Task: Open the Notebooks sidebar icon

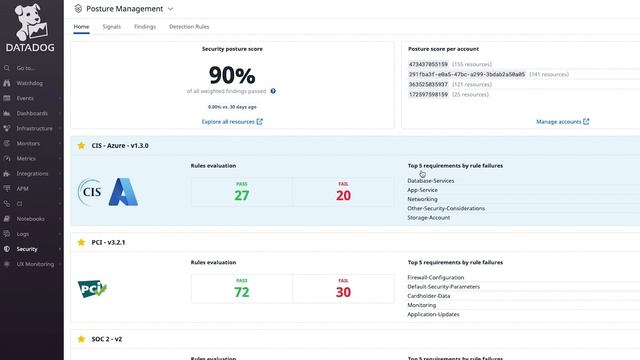Action: pos(7,219)
